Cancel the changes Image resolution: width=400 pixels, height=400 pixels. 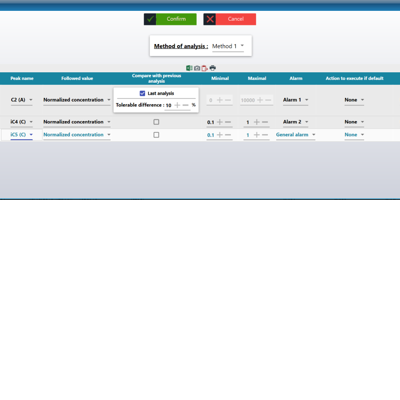click(x=230, y=19)
